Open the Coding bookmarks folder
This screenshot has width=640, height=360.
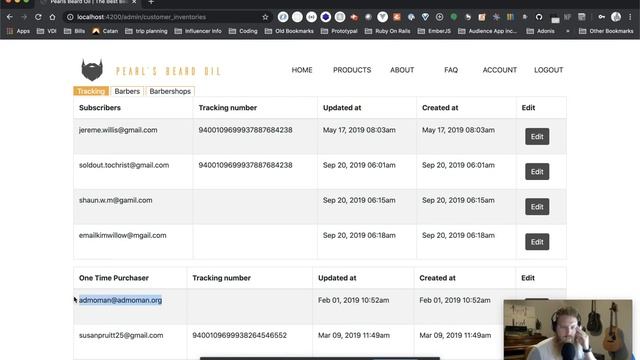click(x=243, y=31)
